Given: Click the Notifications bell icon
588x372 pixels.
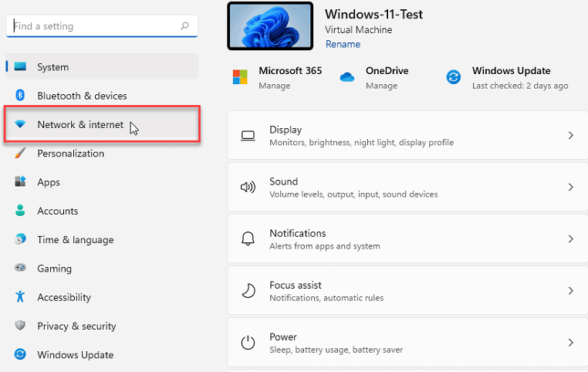Looking at the screenshot, I should (x=248, y=238).
